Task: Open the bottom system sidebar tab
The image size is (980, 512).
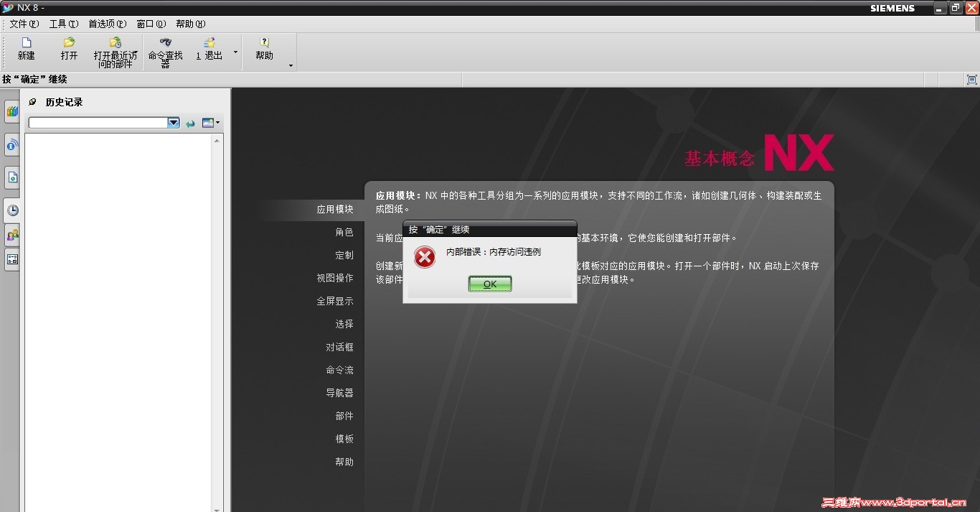Action: tap(12, 259)
